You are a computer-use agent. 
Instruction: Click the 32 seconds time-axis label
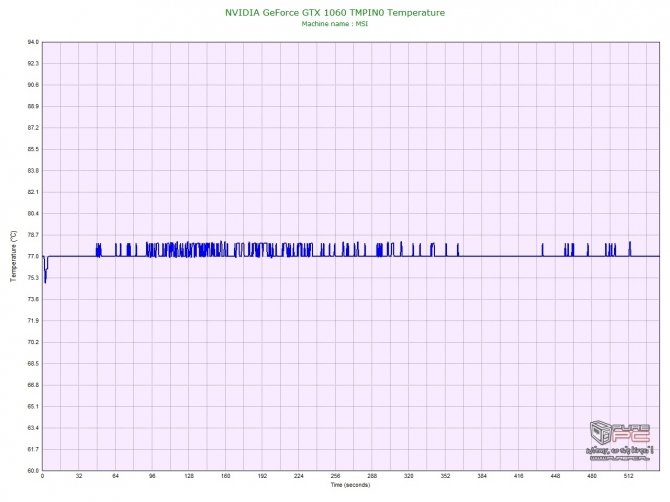point(79,476)
